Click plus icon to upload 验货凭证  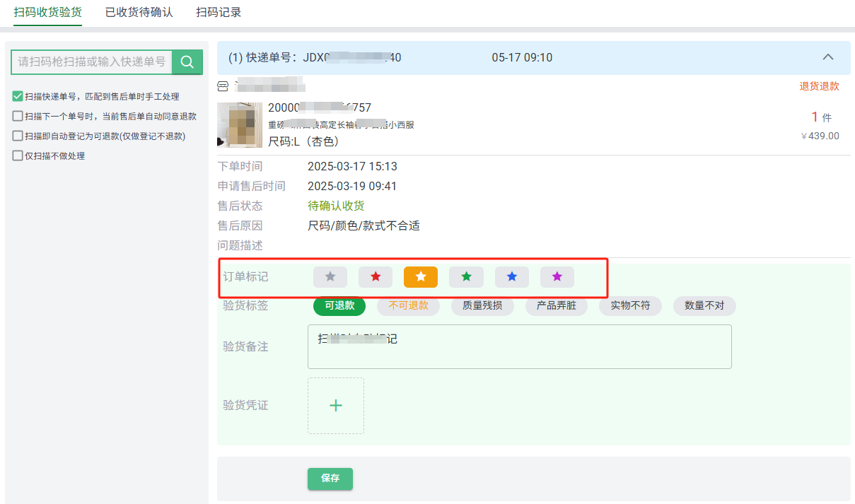[336, 406]
